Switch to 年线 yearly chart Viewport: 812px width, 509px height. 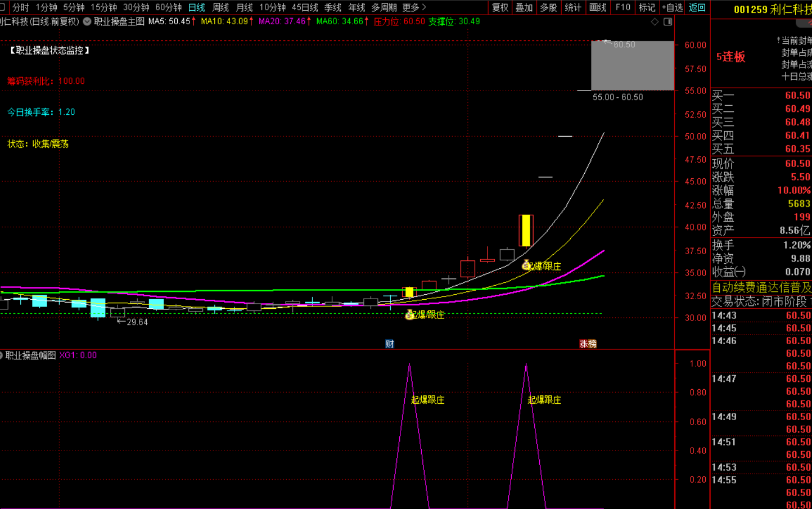point(357,7)
